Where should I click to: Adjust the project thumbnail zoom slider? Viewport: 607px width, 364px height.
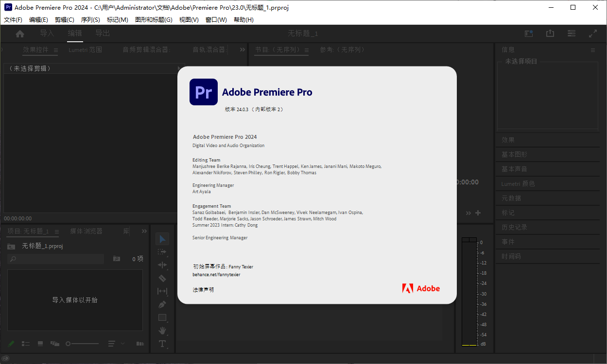point(82,344)
